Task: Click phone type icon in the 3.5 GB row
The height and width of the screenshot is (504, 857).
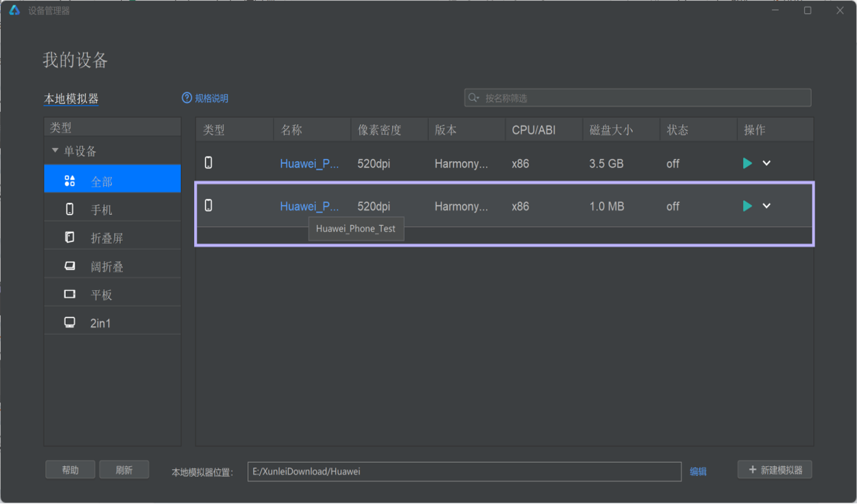Action: click(x=208, y=163)
